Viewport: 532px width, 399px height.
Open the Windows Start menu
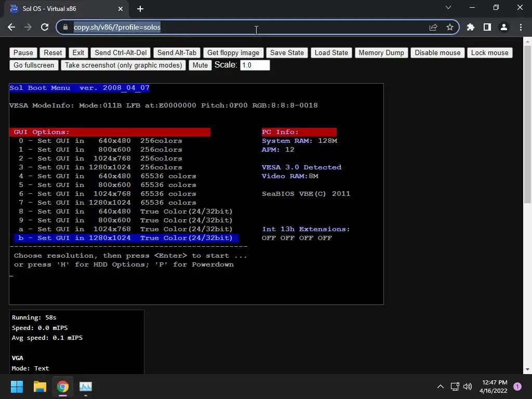point(17,387)
